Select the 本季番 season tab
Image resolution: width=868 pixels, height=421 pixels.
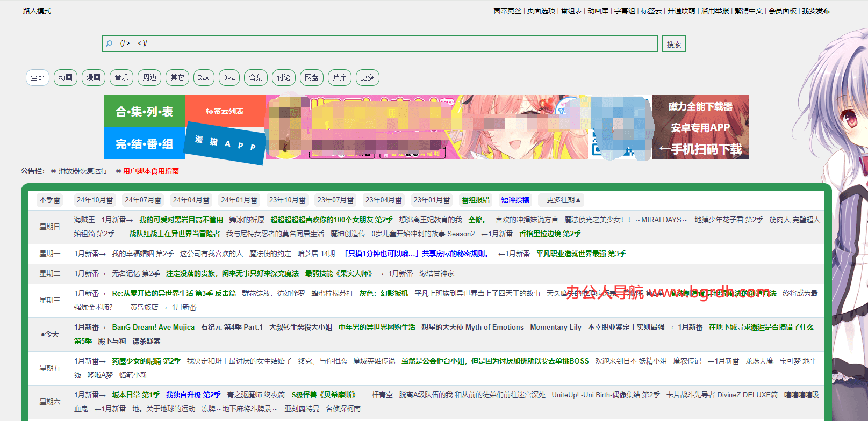[x=50, y=200]
